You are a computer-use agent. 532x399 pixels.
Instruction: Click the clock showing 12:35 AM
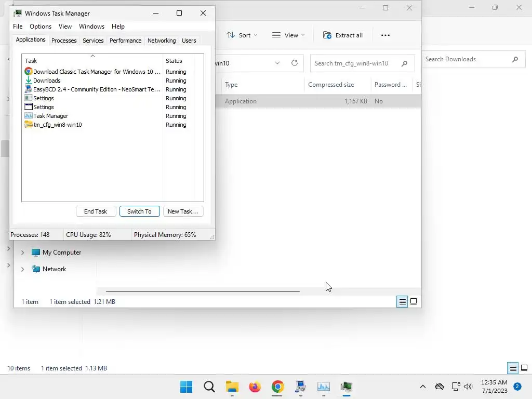(495, 387)
